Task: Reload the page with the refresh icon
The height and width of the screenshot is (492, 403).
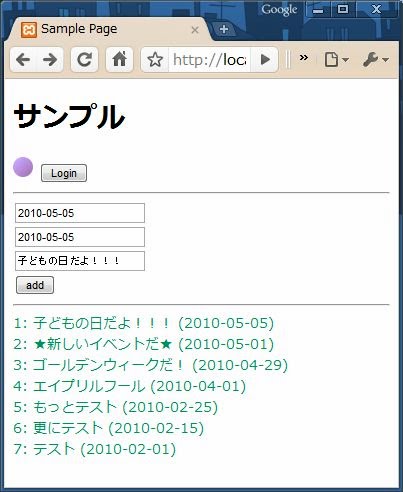Action: pyautogui.click(x=84, y=60)
